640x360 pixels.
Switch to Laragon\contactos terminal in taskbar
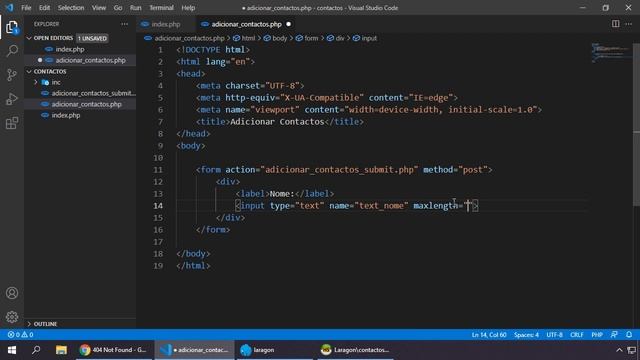point(355,350)
